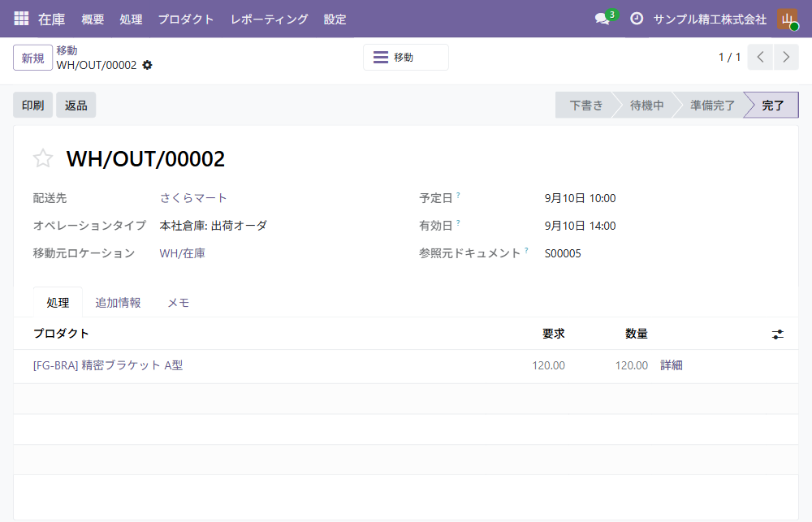The image size is (812, 522).
Task: Open the WH/在庫 source location link
Action: [x=182, y=253]
